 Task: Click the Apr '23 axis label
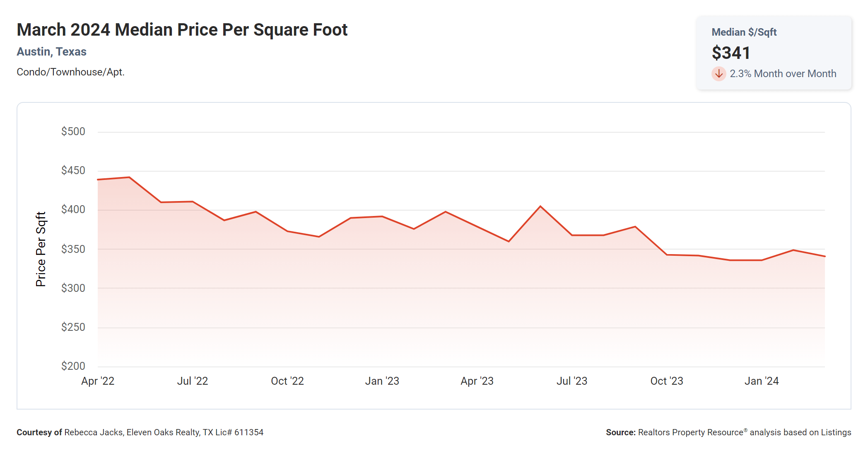[477, 381]
